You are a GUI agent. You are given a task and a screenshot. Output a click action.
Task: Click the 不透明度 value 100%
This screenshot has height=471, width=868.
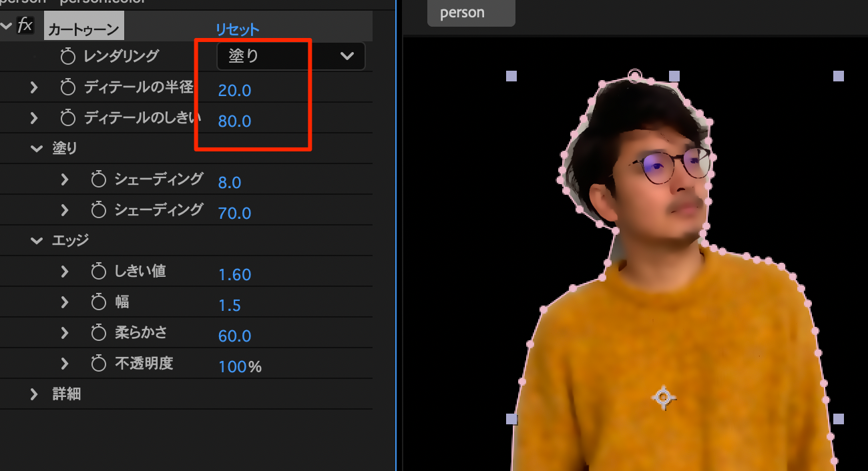240,366
